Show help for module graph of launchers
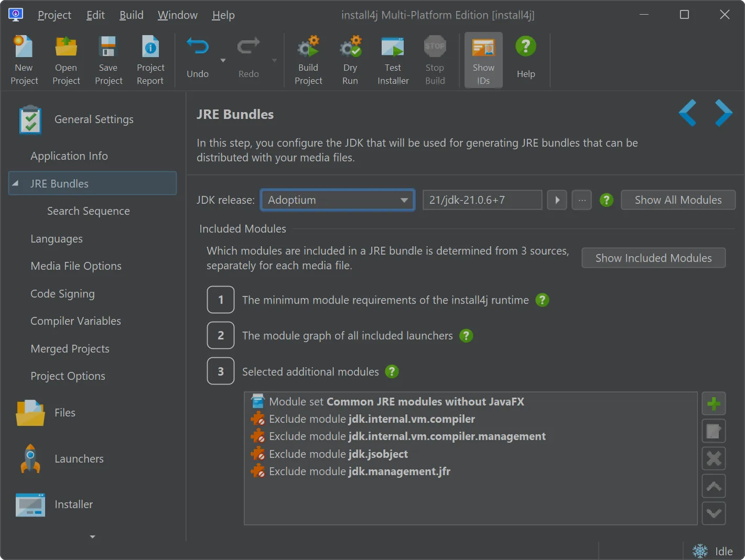This screenshot has height=560, width=745. pos(466,336)
